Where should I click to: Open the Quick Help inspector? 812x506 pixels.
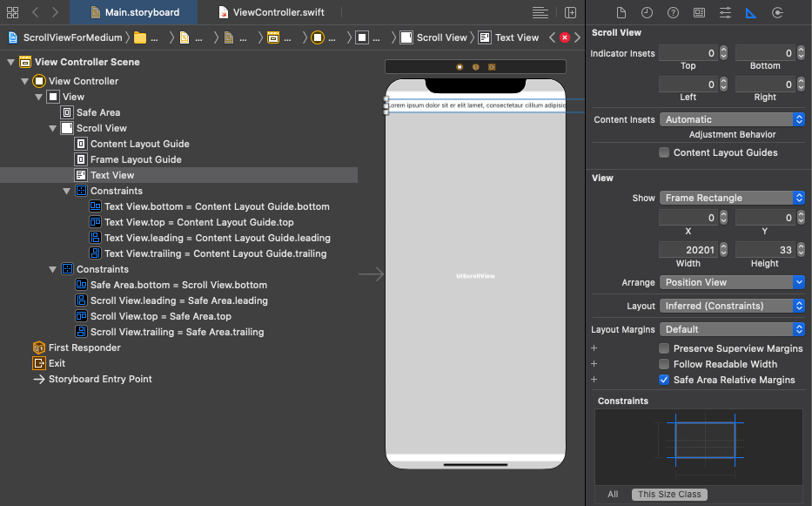coord(673,13)
